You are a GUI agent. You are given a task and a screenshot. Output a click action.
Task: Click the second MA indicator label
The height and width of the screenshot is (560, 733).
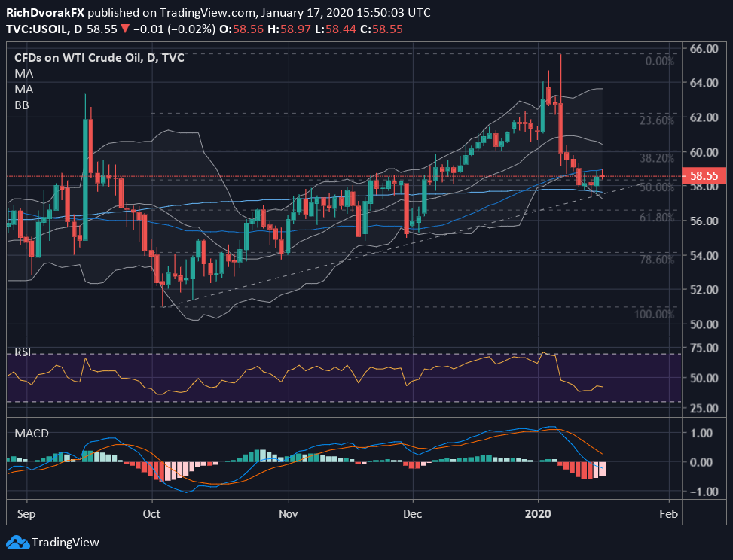coord(24,90)
